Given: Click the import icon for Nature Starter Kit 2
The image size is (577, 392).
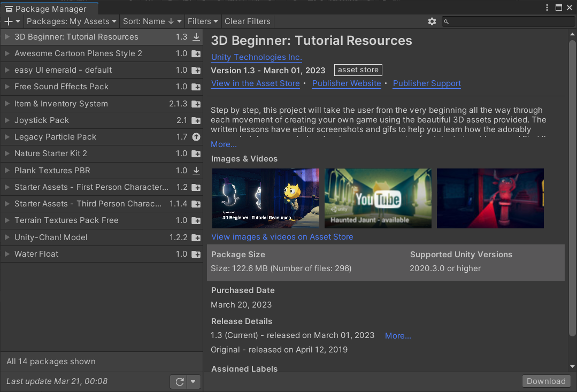Looking at the screenshot, I should coord(196,154).
